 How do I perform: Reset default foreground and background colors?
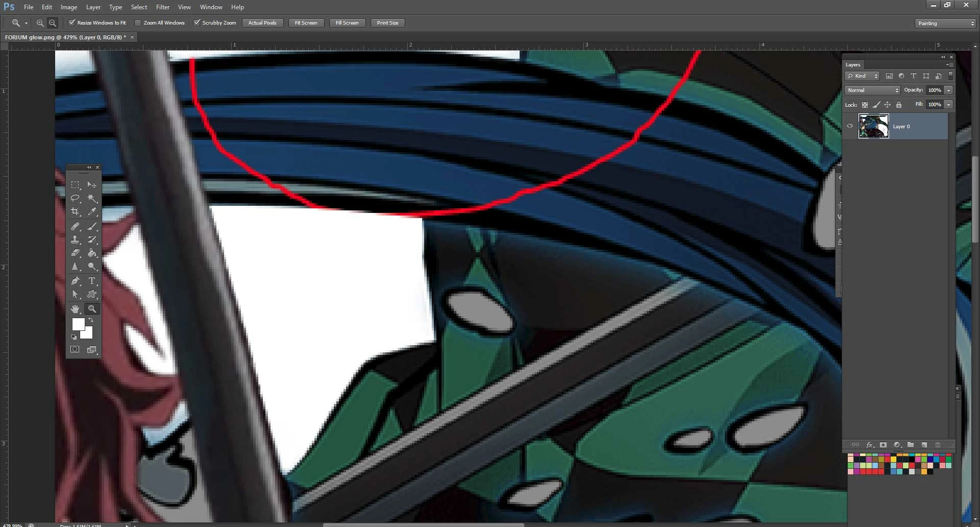point(74,337)
